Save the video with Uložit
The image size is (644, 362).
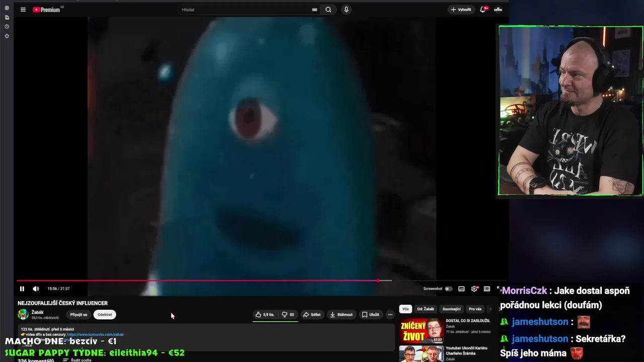point(371,315)
